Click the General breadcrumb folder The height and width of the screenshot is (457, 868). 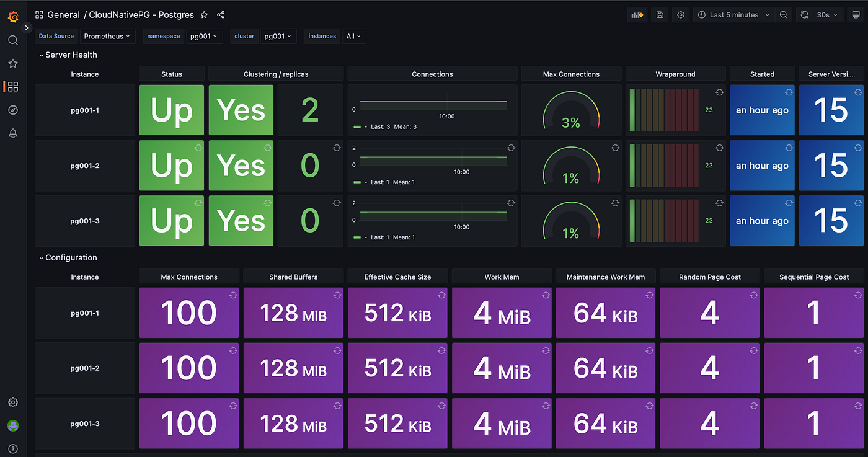[x=64, y=14]
